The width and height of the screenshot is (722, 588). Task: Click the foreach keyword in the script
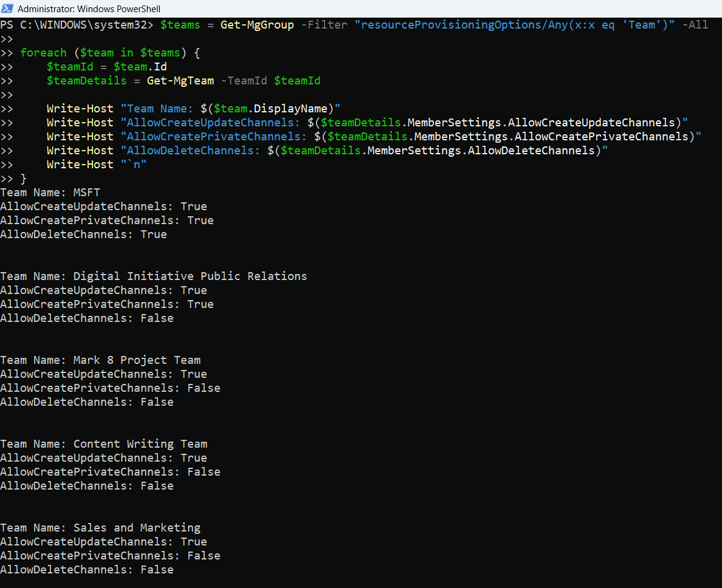pyautogui.click(x=43, y=53)
